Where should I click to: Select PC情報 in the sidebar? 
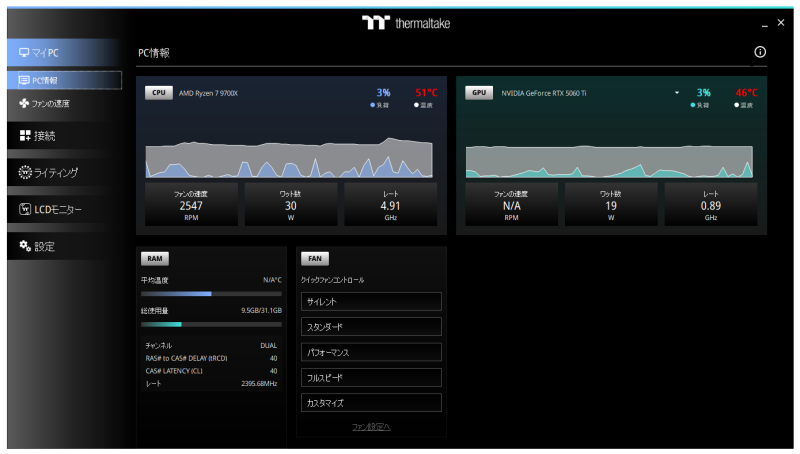pos(62,80)
